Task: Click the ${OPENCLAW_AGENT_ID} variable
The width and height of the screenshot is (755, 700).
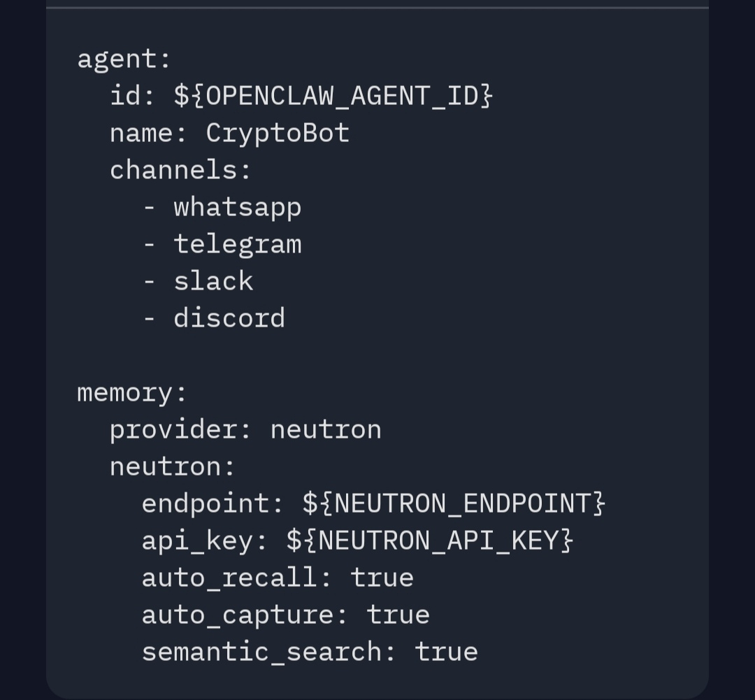Action: click(333, 96)
